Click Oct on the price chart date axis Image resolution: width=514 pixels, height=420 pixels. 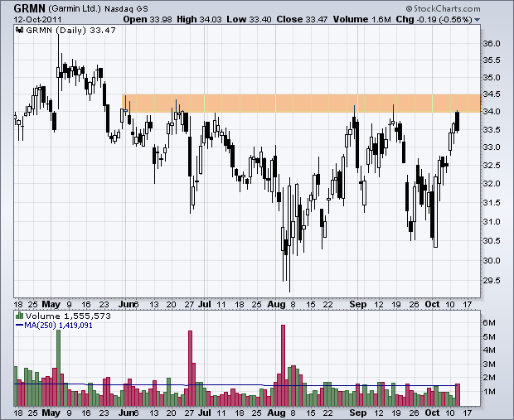pyautogui.click(x=432, y=304)
